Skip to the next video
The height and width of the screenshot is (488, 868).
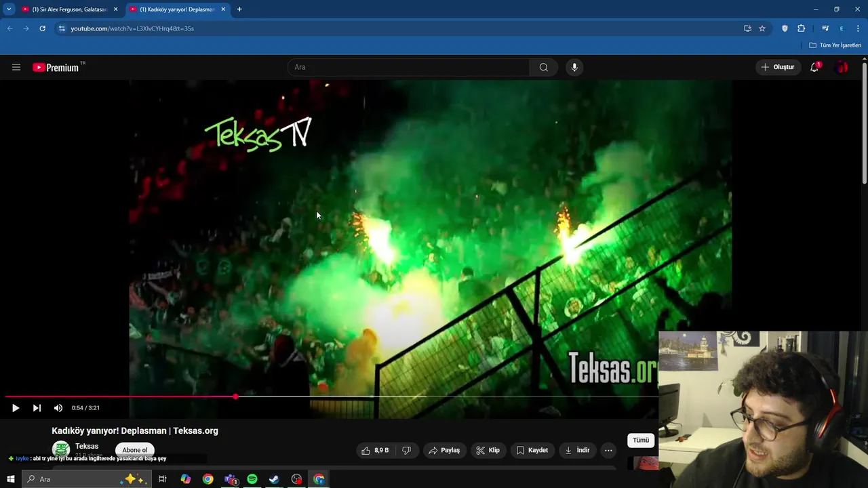coord(37,408)
